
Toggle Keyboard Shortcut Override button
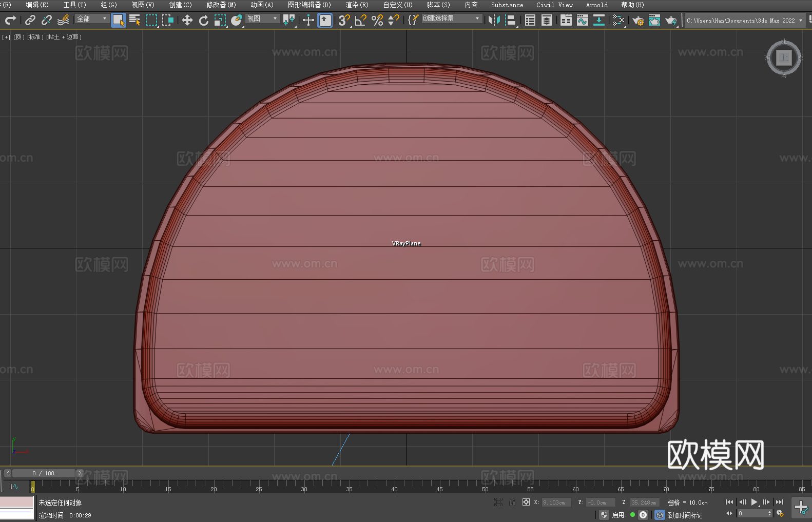point(325,20)
